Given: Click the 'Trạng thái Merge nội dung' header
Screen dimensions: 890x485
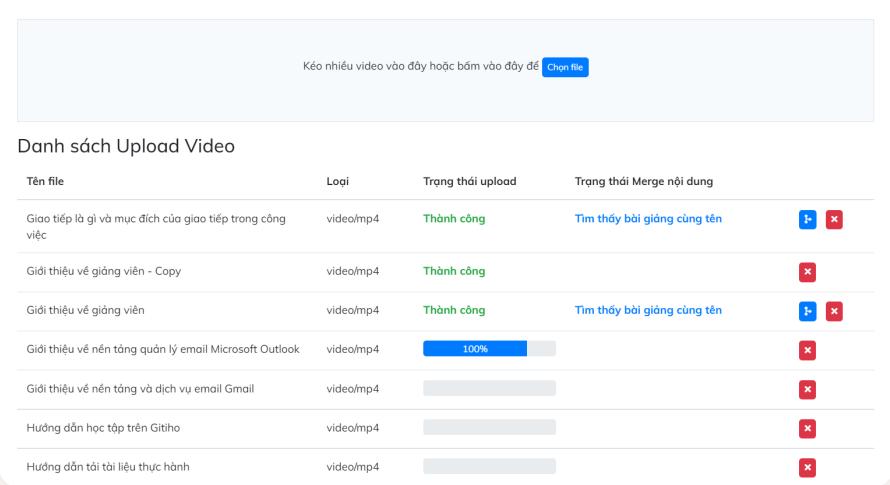Looking at the screenshot, I should coord(644,181).
